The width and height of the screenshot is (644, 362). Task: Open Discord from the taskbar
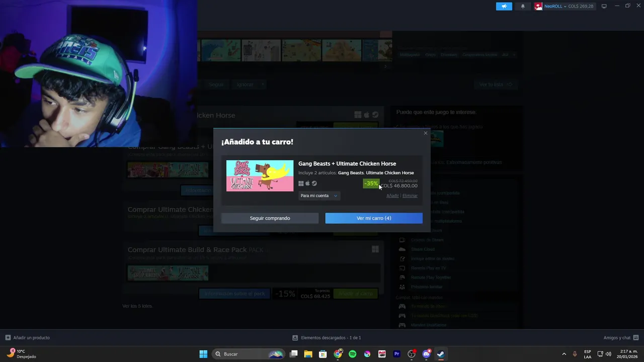[426, 354]
